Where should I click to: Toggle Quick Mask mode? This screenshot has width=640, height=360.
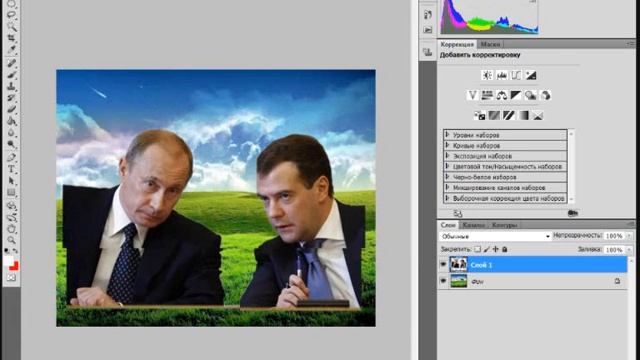point(11,278)
